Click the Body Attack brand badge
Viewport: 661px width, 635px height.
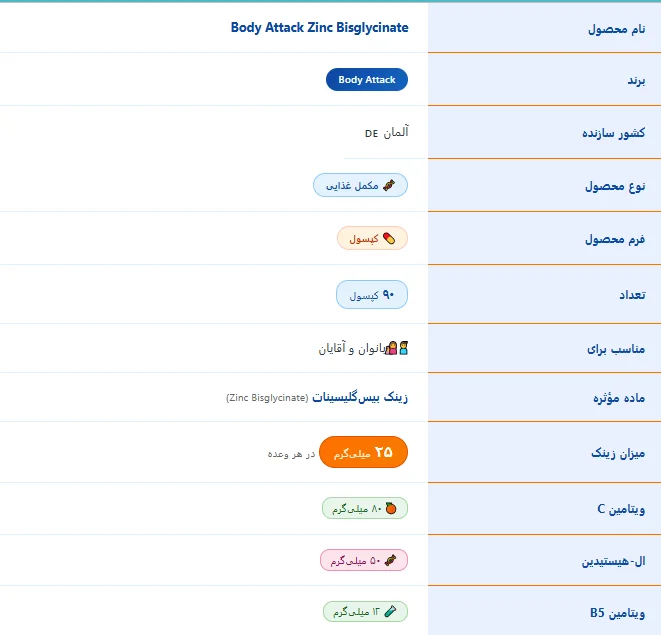click(367, 79)
